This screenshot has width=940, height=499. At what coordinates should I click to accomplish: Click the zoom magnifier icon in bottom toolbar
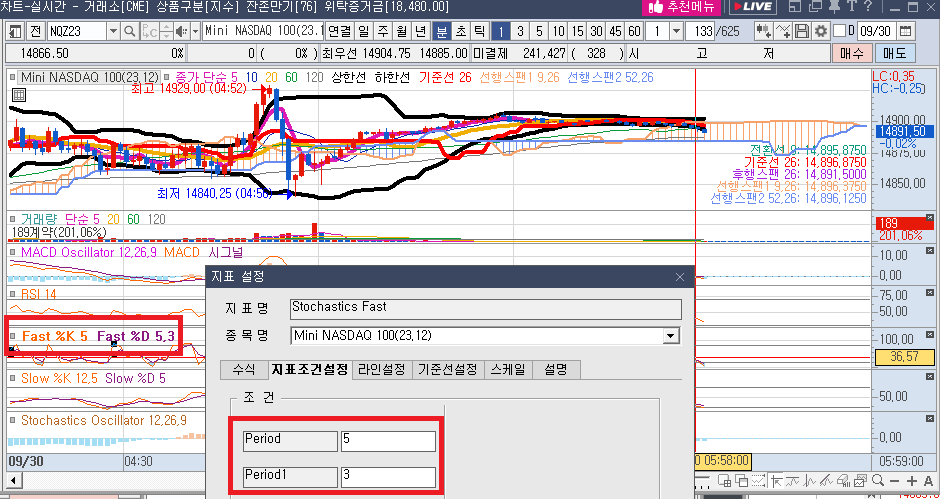click(x=878, y=480)
